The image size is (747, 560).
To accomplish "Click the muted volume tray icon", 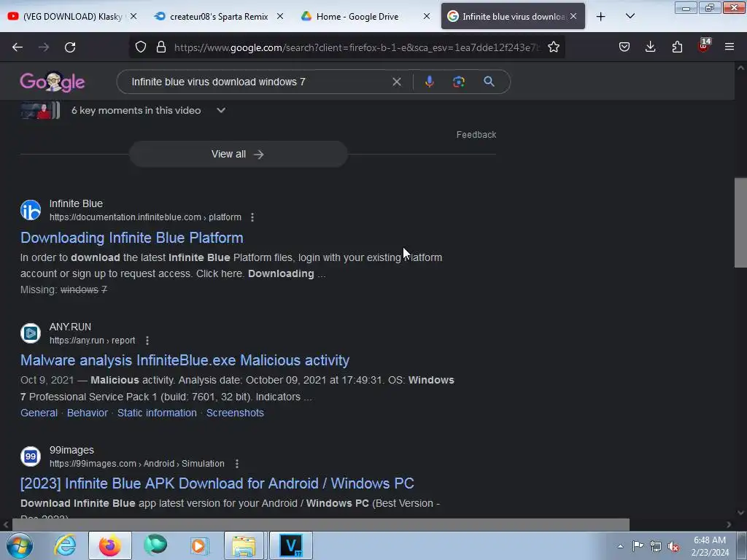I will pyautogui.click(x=673, y=546).
